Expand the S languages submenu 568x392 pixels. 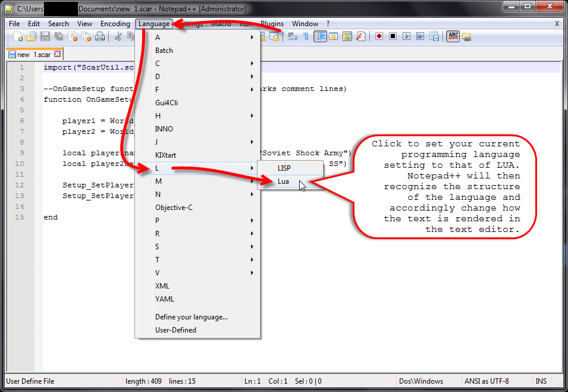tap(204, 246)
